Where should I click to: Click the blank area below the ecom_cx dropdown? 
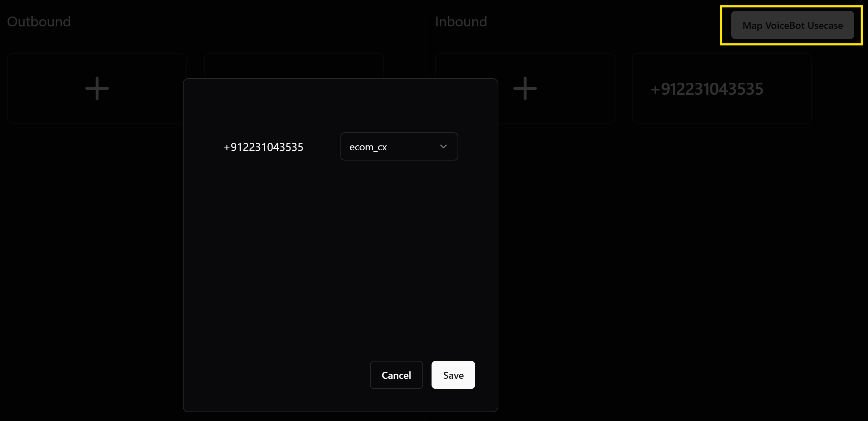(399, 197)
